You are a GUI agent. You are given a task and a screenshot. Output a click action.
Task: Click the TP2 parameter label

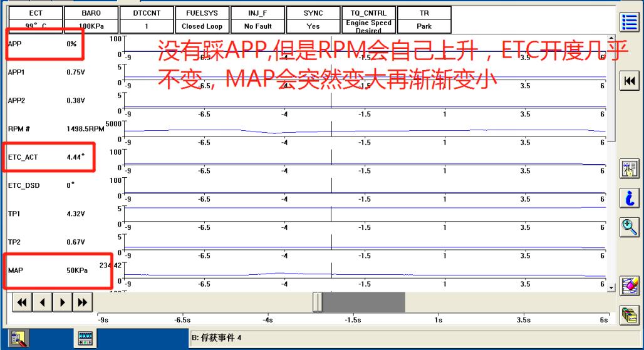click(14, 242)
